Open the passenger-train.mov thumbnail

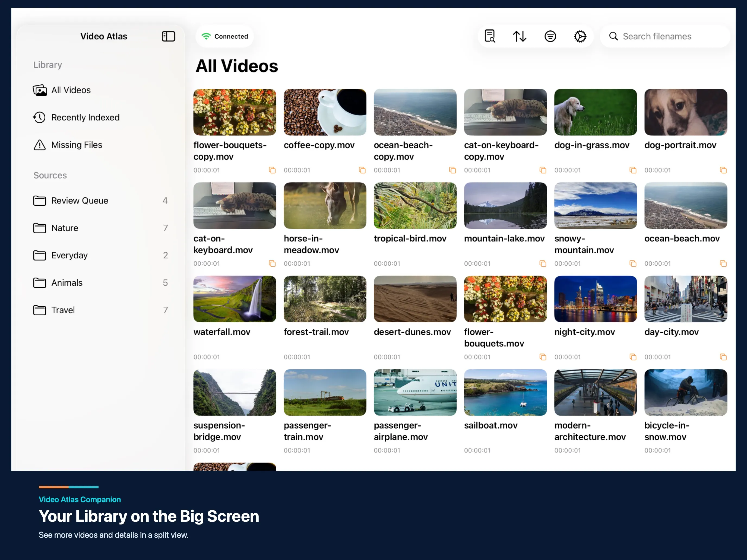[325, 393]
